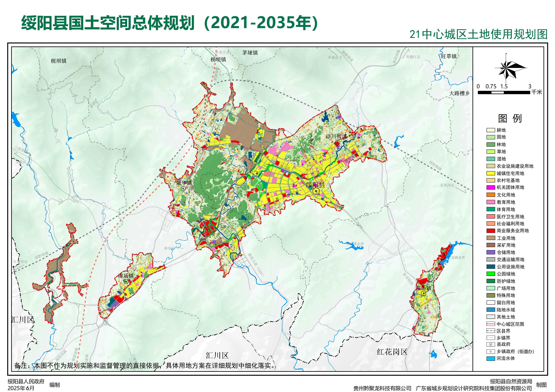
Task: Click the 蒲场镇 town government marker
Action: (126, 281)
